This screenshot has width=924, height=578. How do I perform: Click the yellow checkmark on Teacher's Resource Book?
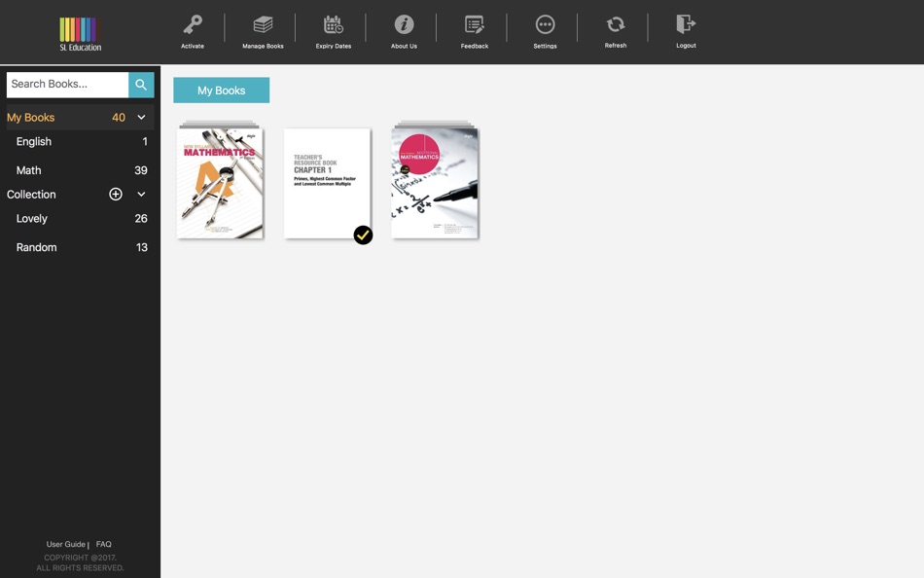click(363, 235)
